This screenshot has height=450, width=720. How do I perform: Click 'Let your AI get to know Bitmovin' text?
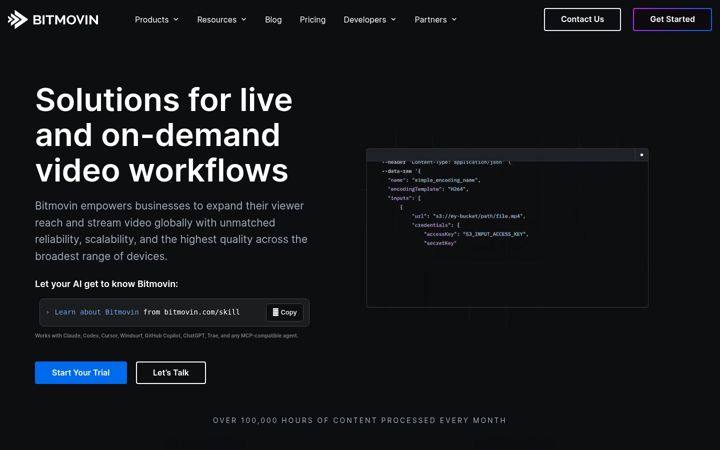[x=107, y=284]
